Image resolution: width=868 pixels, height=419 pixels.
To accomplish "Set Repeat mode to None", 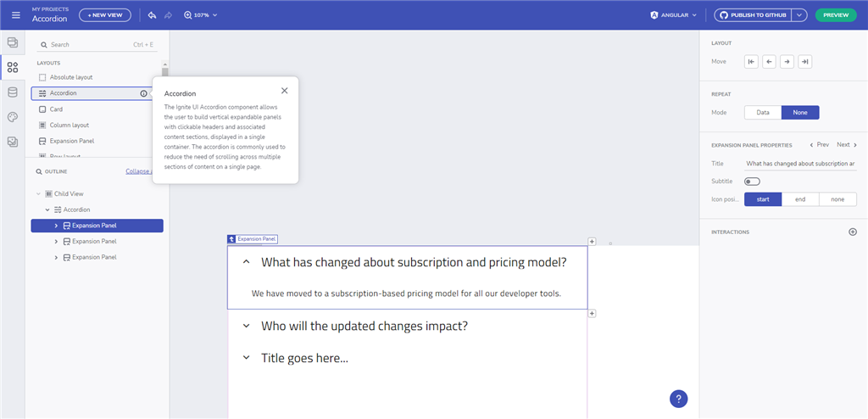I will tap(800, 113).
